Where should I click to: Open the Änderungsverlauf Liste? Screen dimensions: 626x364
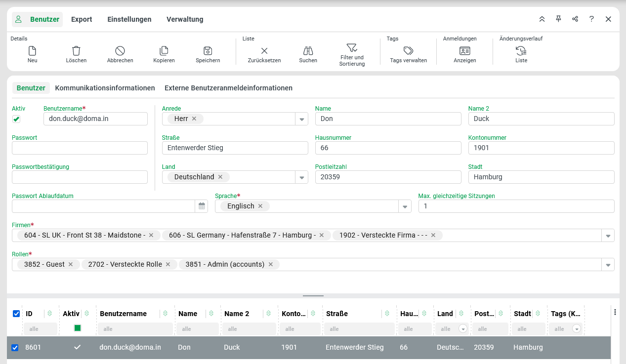click(x=521, y=51)
